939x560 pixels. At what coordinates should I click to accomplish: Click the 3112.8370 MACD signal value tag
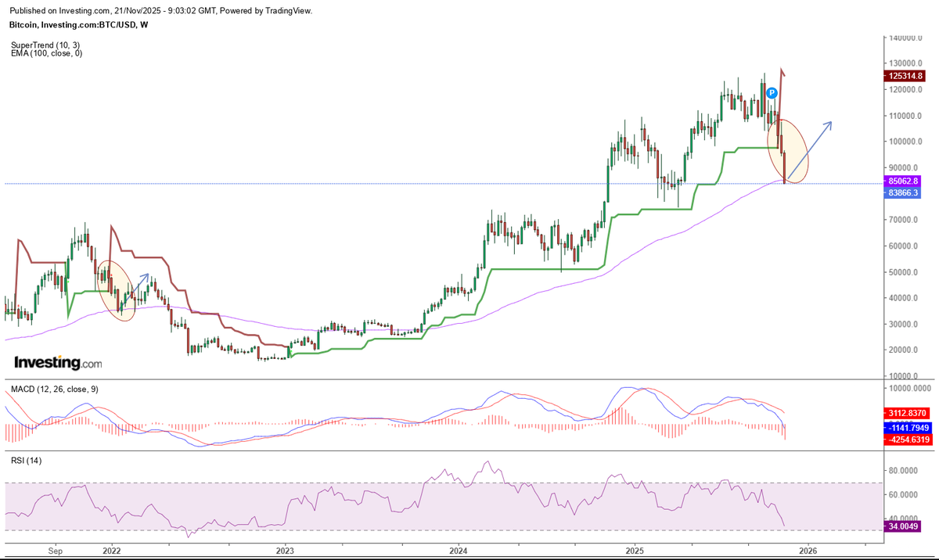pyautogui.click(x=906, y=413)
